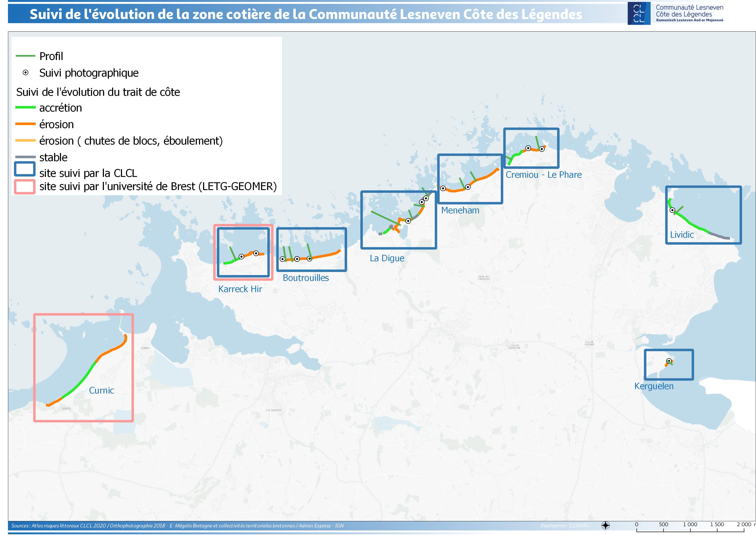Click 'site suivi par la CLCL' label
The height and width of the screenshot is (535, 756).
click(x=88, y=173)
